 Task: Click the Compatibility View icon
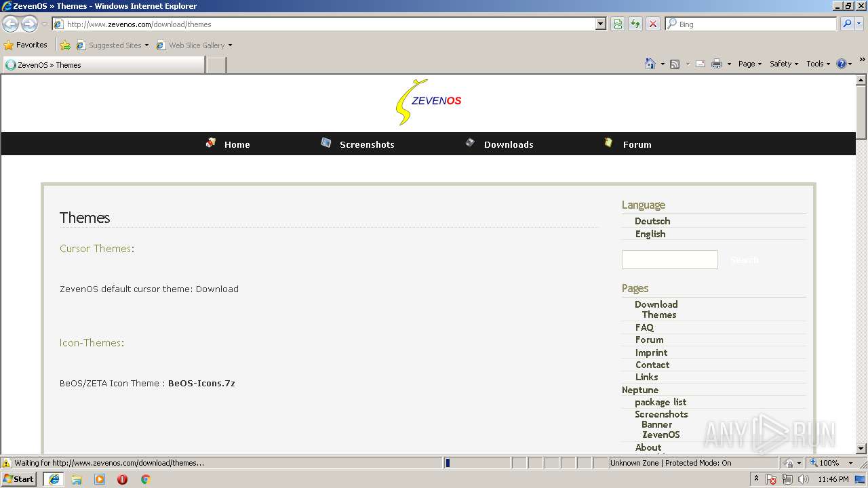(618, 24)
